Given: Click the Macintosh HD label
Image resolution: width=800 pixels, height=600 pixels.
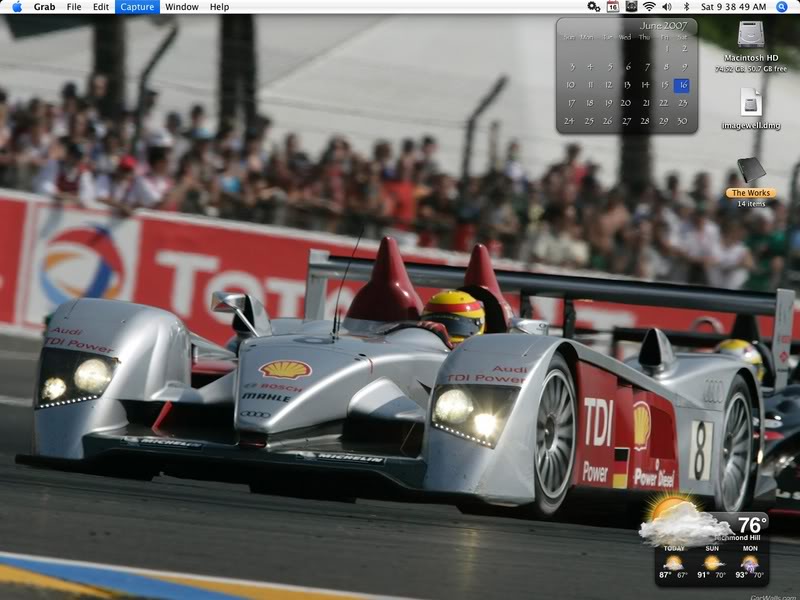Looking at the screenshot, I should pos(751,58).
